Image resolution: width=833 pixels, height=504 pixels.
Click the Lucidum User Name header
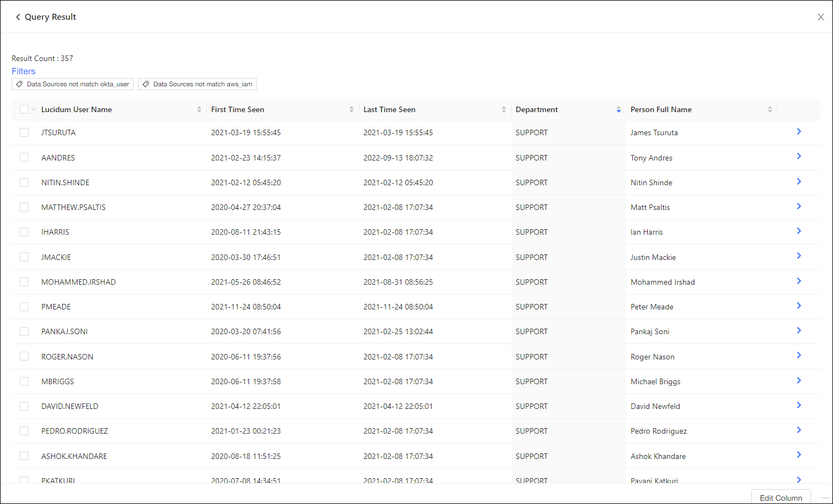(76, 109)
